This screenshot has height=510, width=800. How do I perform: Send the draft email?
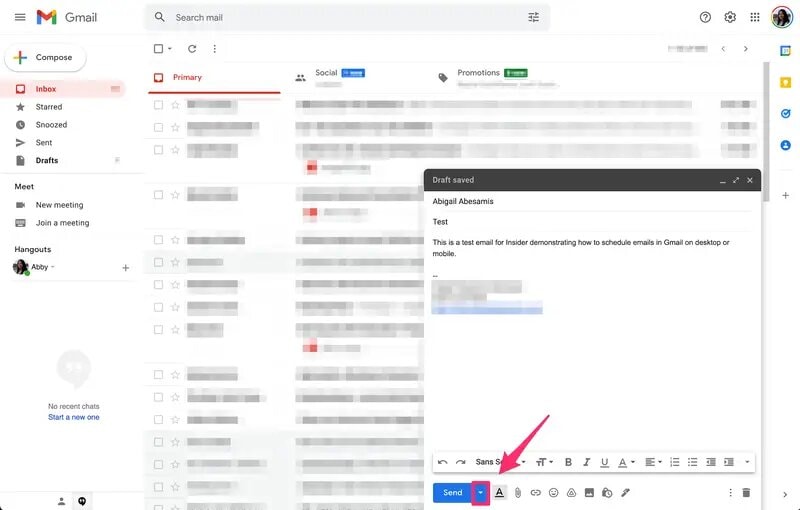(453, 492)
